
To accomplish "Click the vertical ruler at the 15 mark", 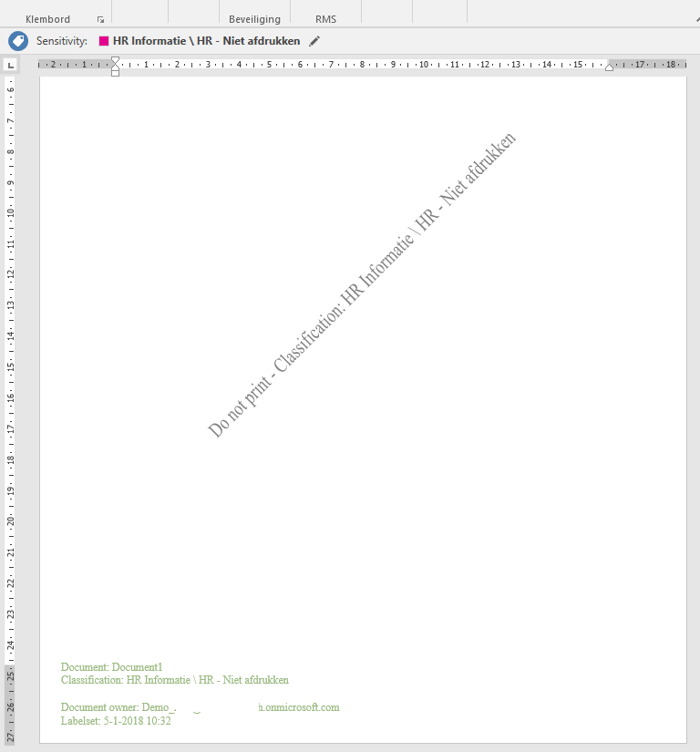I will [11, 366].
